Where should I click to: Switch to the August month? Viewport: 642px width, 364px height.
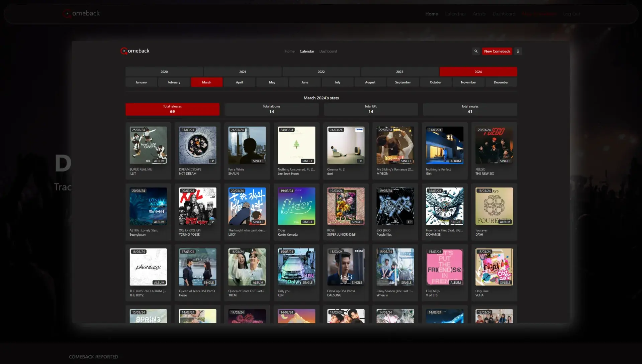pos(370,82)
